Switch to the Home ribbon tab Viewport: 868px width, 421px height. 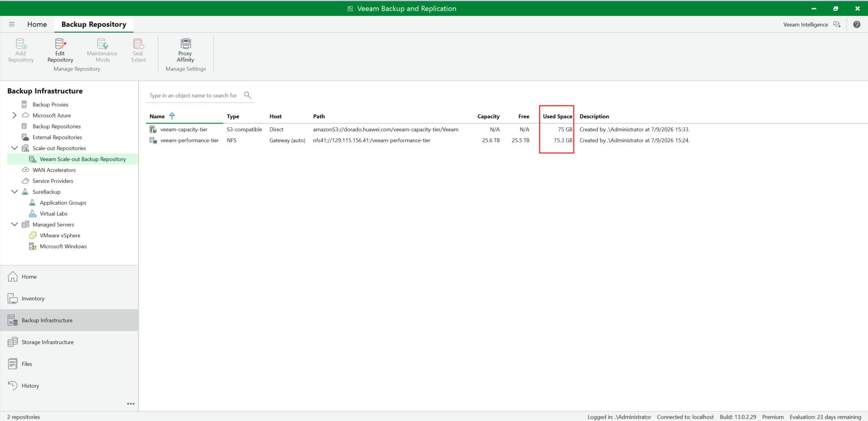pyautogui.click(x=37, y=24)
